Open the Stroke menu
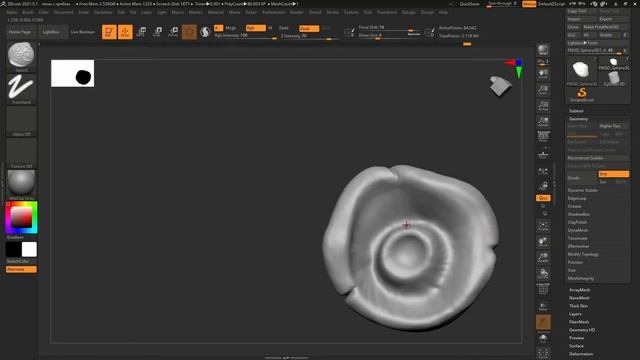640x360 pixels. pyautogui.click(x=332, y=12)
